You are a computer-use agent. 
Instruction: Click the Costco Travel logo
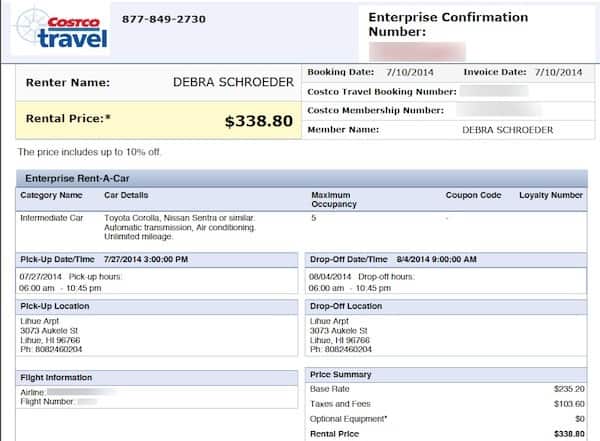point(61,30)
